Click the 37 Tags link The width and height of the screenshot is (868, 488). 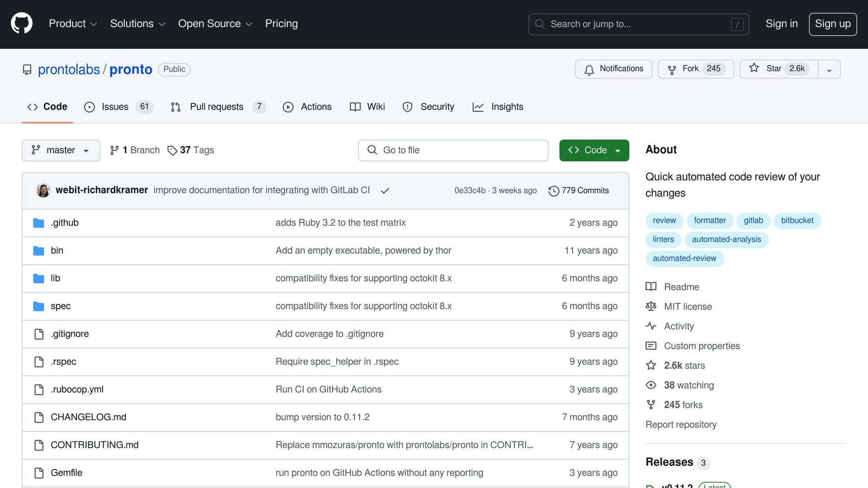191,150
